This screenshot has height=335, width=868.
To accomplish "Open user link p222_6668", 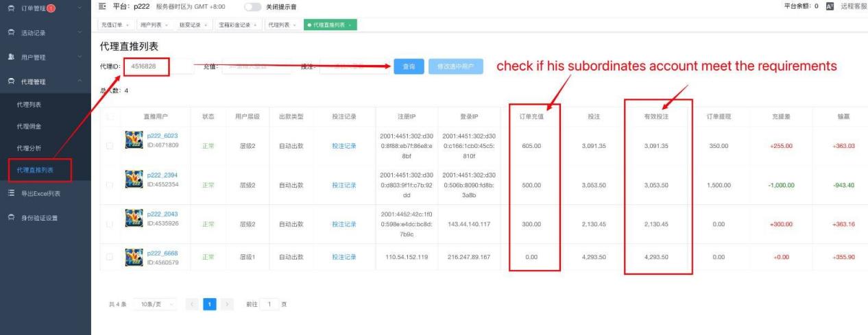I will tap(162, 253).
